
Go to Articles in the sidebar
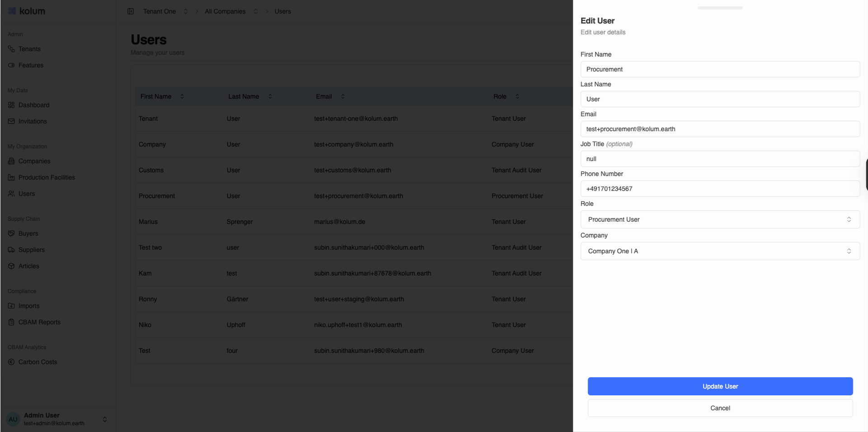click(28, 266)
